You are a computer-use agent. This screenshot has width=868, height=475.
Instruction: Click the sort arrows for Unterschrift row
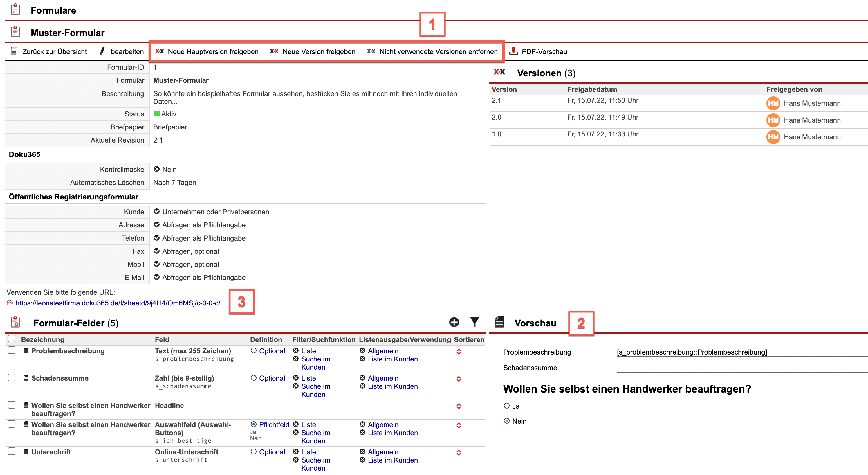click(x=458, y=453)
